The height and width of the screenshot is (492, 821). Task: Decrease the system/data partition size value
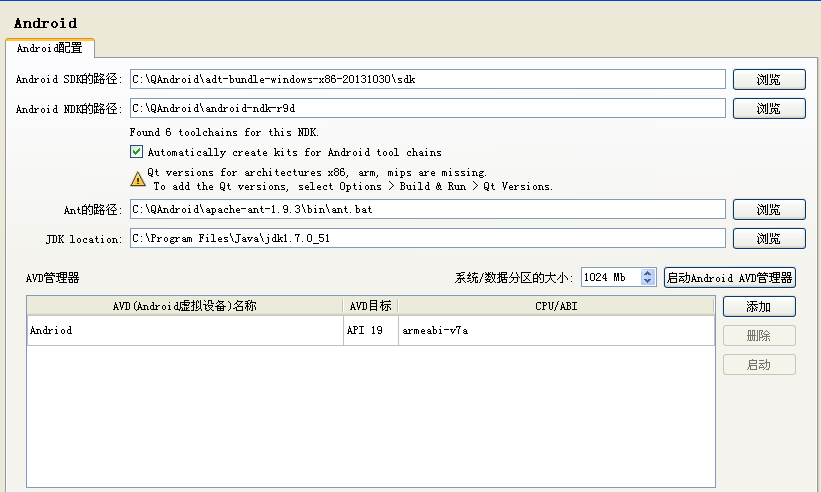point(648,281)
